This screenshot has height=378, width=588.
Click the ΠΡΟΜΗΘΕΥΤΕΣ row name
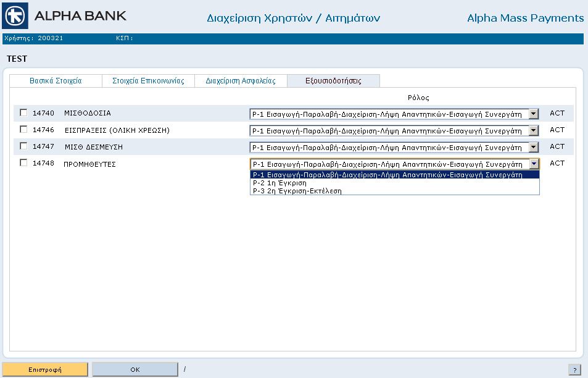[x=89, y=164]
